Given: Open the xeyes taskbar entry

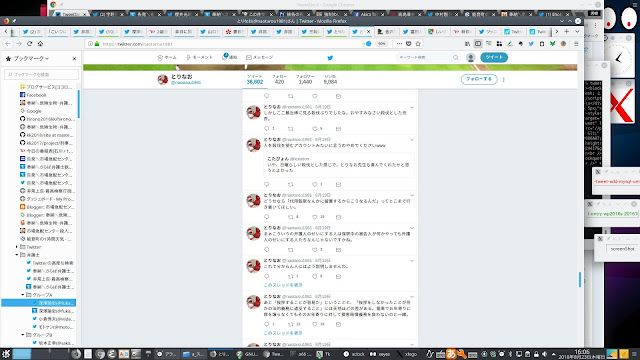Looking at the screenshot, I should (380, 354).
